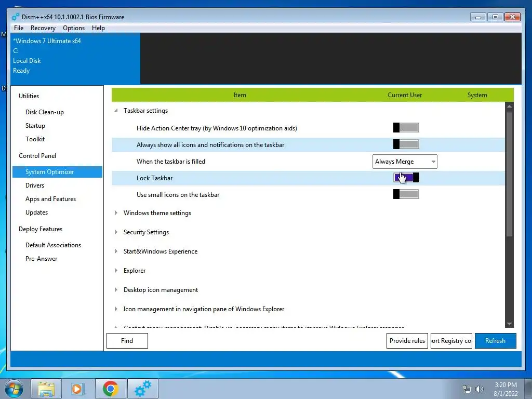Open the Toolkit section
Image resolution: width=532 pixels, height=399 pixels.
[35, 139]
